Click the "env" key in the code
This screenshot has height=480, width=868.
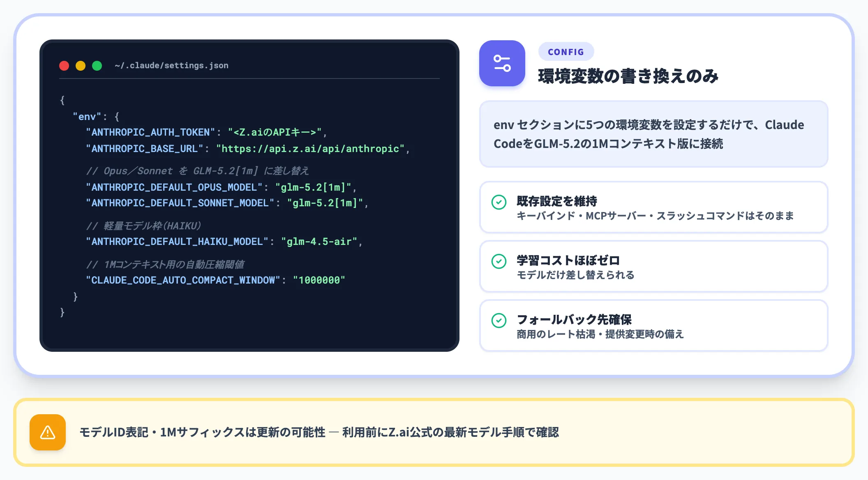87,117
